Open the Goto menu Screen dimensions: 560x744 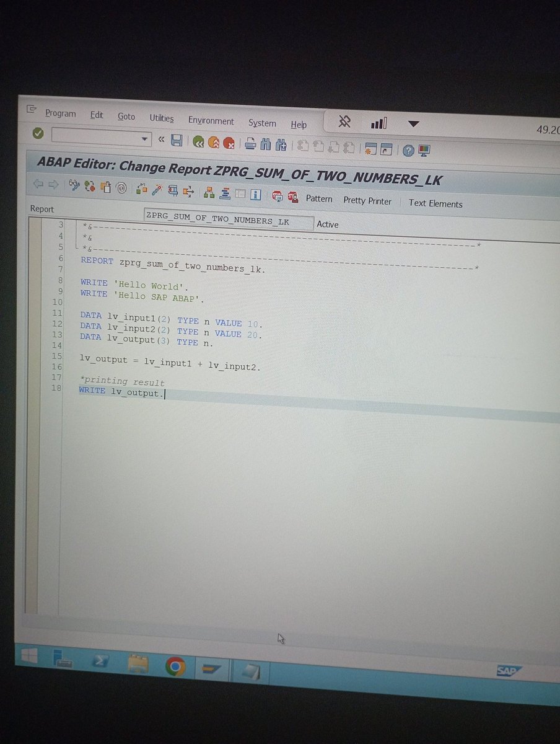click(126, 117)
